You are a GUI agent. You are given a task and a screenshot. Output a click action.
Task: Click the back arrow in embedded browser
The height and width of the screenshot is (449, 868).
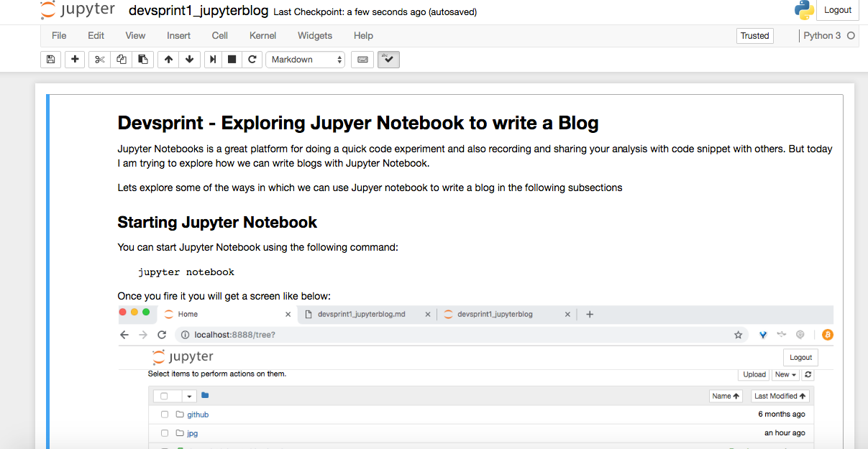click(124, 335)
